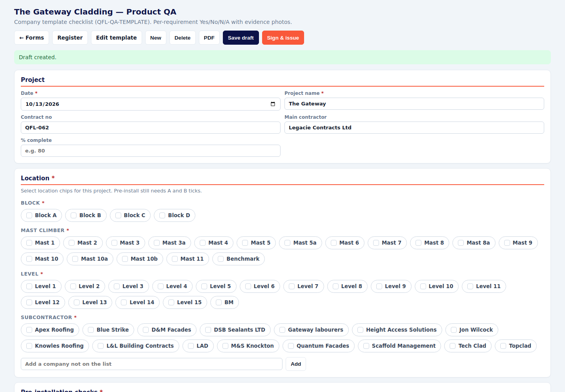Create a New form

point(156,38)
